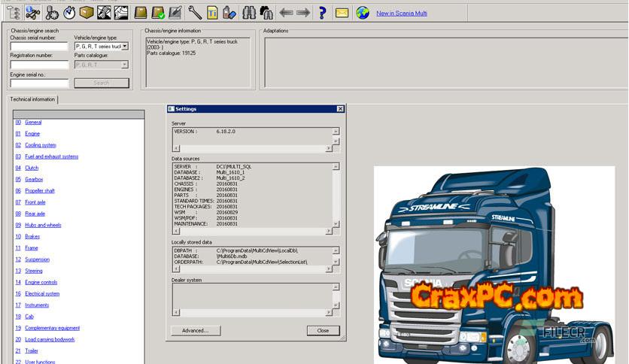Viewport: 629px width, 364px height.
Task: Click the stopwatch standard times icon
Action: [x=69, y=13]
